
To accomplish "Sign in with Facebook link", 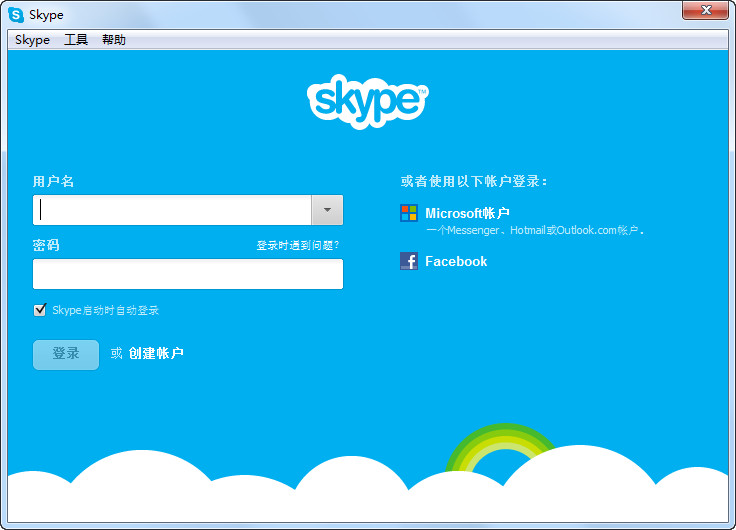I will tap(456, 261).
